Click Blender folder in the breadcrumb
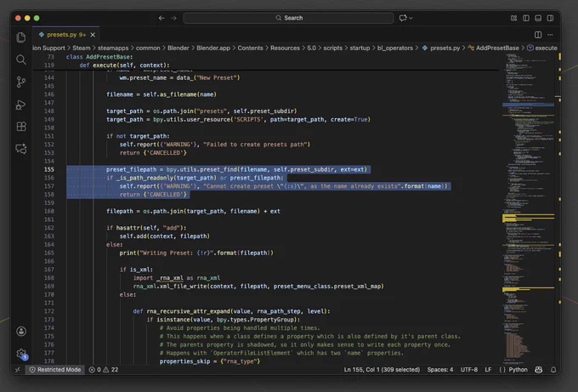Screen dimensions: 578x392 pyautogui.click(x=178, y=48)
